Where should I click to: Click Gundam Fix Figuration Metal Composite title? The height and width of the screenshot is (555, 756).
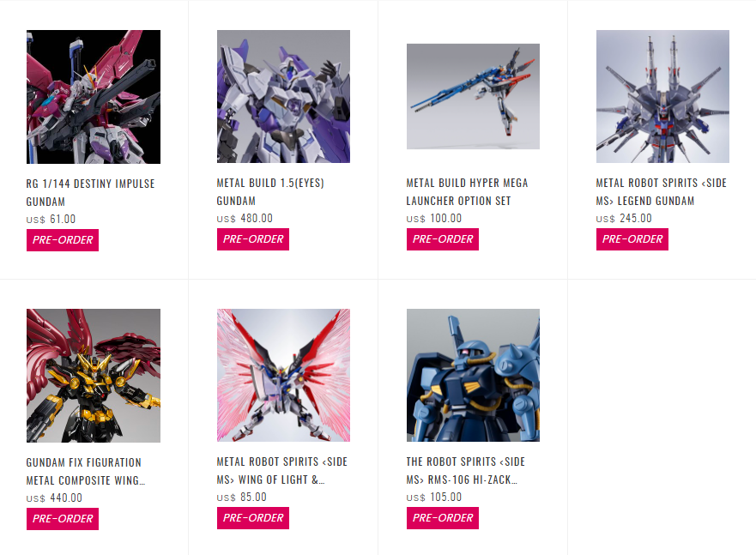point(86,471)
